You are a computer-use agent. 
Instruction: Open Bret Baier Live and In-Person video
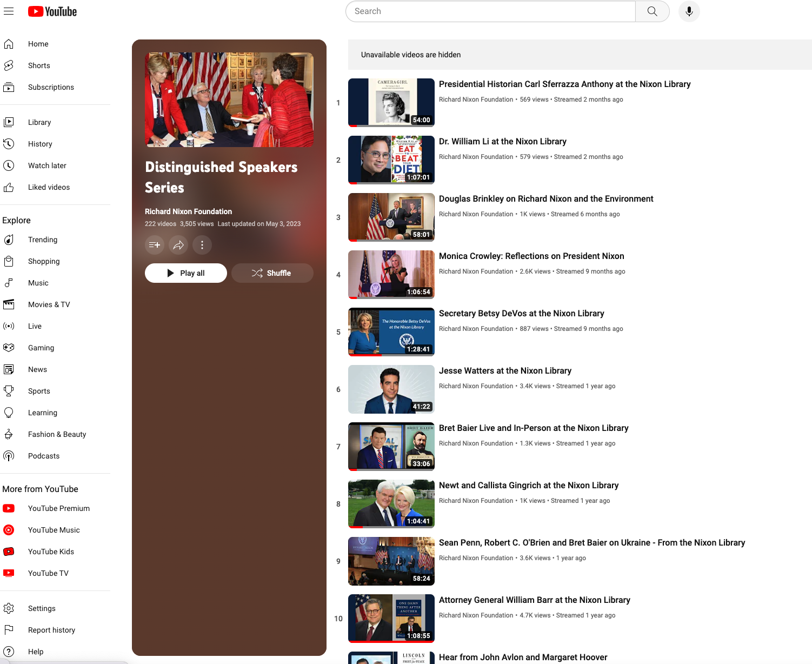coord(534,428)
